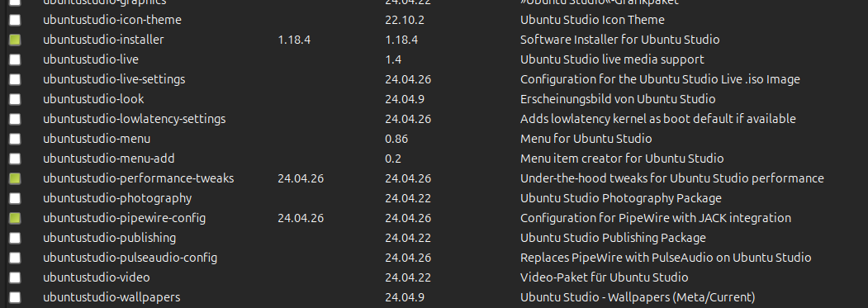Check the ubuntustudio-video package box

click(x=15, y=277)
